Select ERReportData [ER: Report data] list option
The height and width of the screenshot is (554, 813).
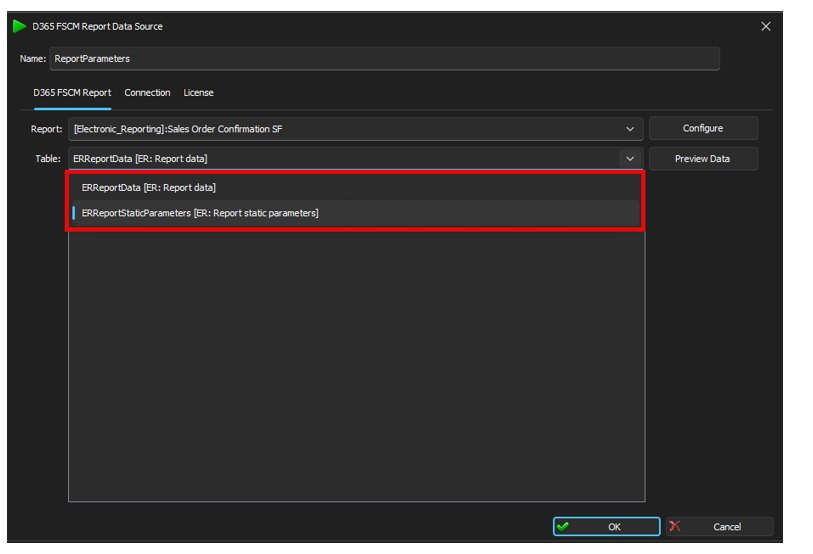pos(356,188)
